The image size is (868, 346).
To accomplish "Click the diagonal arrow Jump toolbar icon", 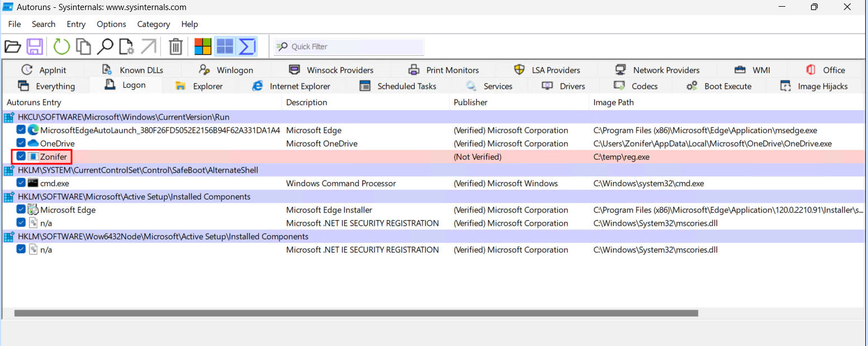I will coord(148,46).
